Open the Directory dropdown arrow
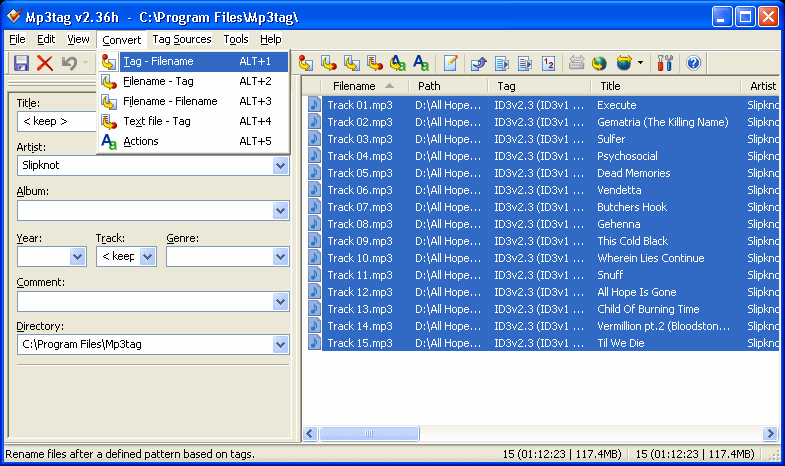The image size is (785, 466). click(281, 344)
